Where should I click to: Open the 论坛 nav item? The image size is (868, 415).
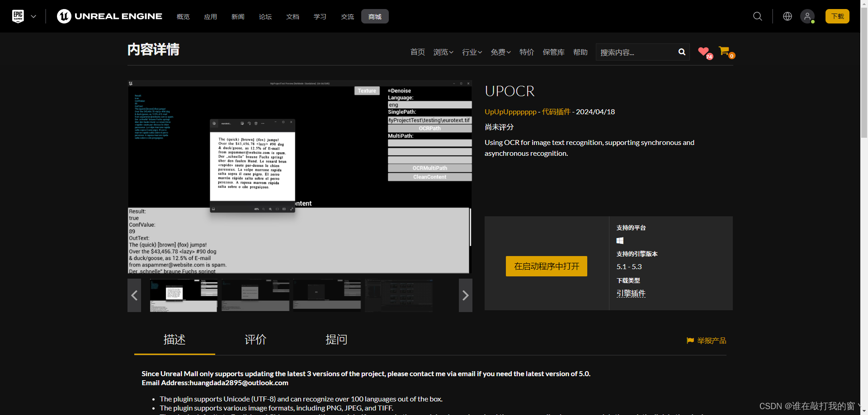click(265, 17)
